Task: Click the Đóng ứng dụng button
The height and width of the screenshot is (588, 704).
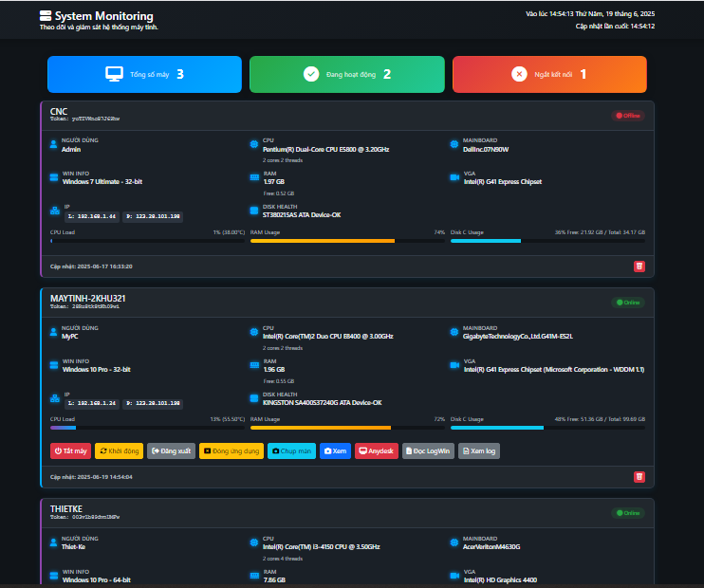Action: point(232,451)
